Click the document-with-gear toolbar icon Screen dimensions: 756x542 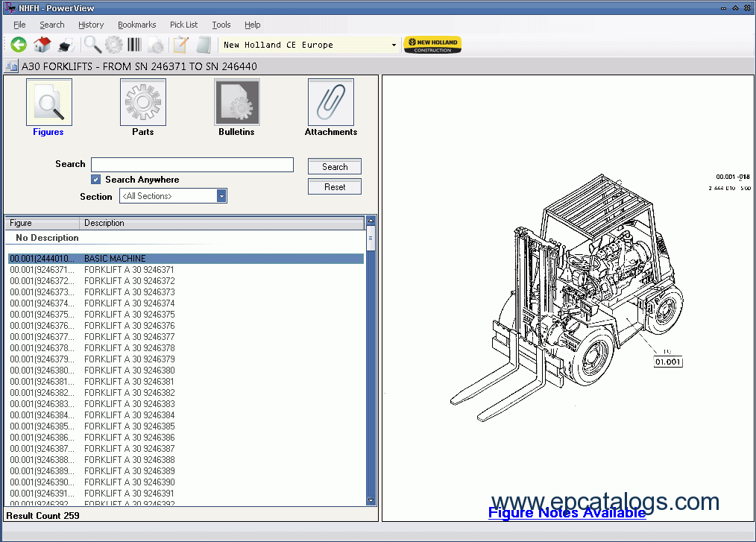[x=156, y=45]
